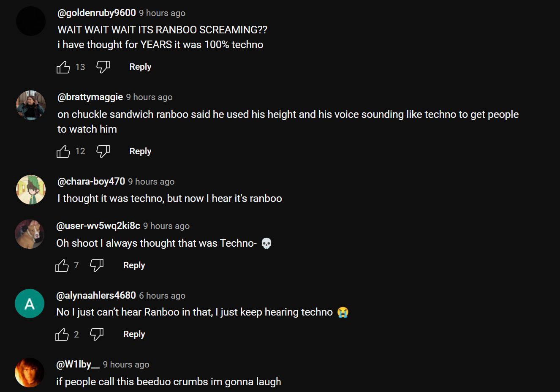This screenshot has width=560, height=392.
Task: Dislike @brattymaggie's chuckle sandwich comment
Action: [x=103, y=152]
